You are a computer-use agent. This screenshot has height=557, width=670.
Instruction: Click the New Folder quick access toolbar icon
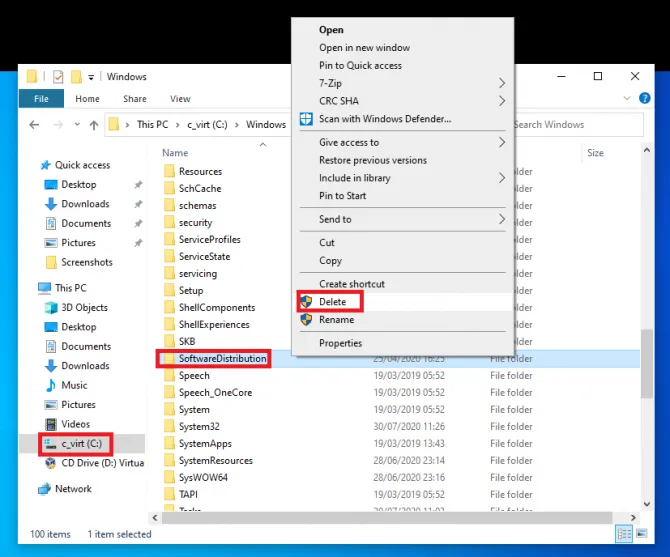(76, 76)
